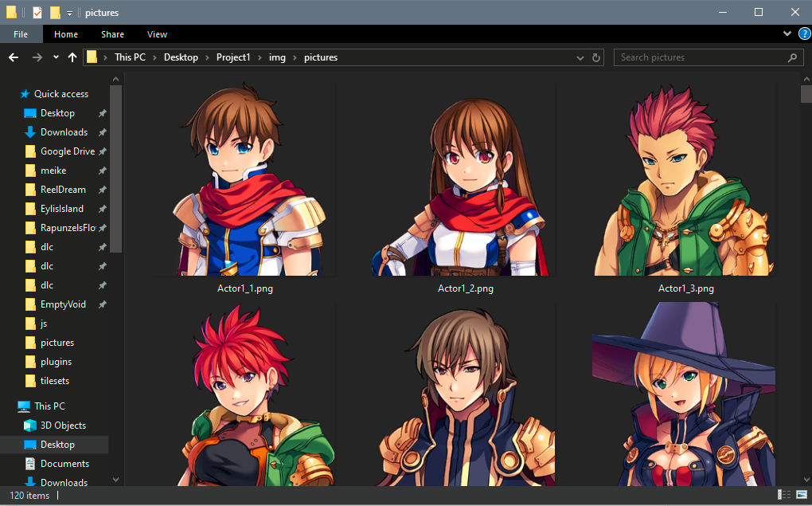Viewport: 812px width, 506px height.
Task: Open the recent locations dropdown
Action: click(56, 57)
